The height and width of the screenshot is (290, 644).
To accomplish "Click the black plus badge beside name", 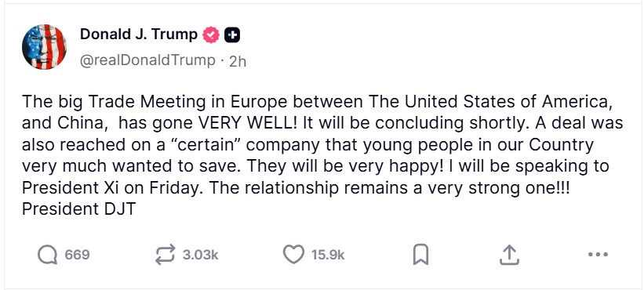I will point(232,35).
